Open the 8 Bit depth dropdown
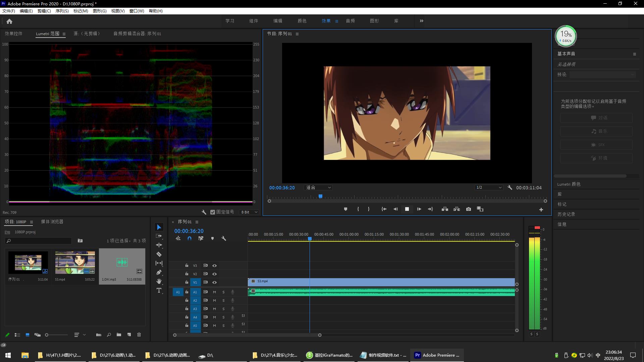Viewport: 644px width, 362px height. pos(249,212)
